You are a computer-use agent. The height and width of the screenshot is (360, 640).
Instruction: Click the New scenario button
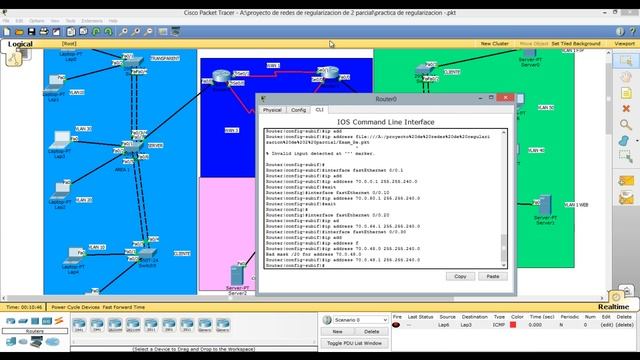coord(337,331)
